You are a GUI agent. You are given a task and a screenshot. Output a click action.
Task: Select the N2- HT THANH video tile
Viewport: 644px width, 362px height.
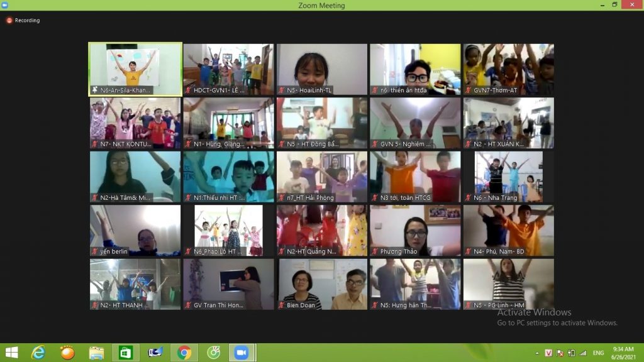click(135, 285)
